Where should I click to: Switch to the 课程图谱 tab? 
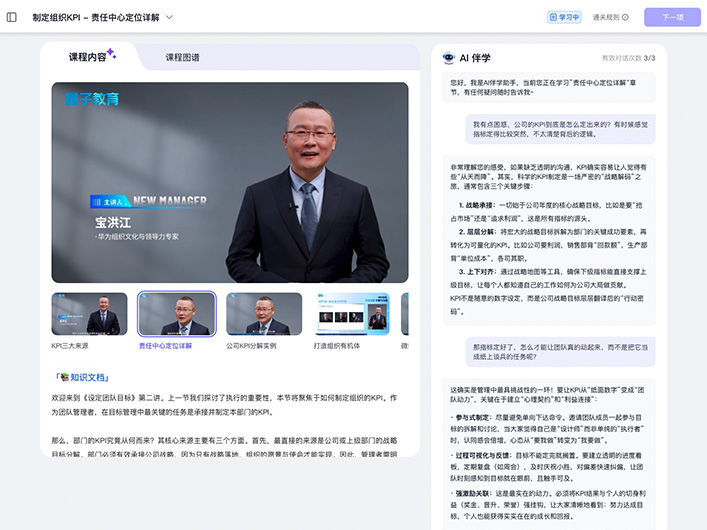(x=182, y=57)
